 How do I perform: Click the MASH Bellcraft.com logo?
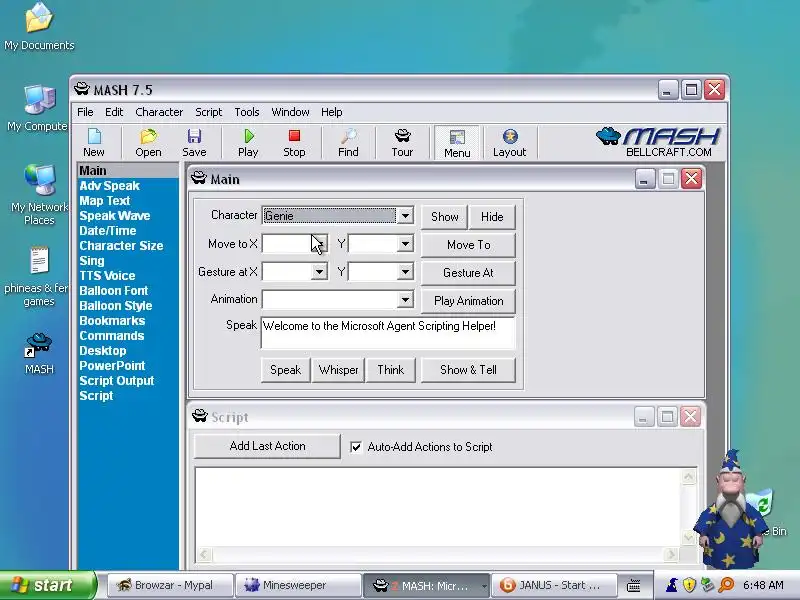(658, 141)
